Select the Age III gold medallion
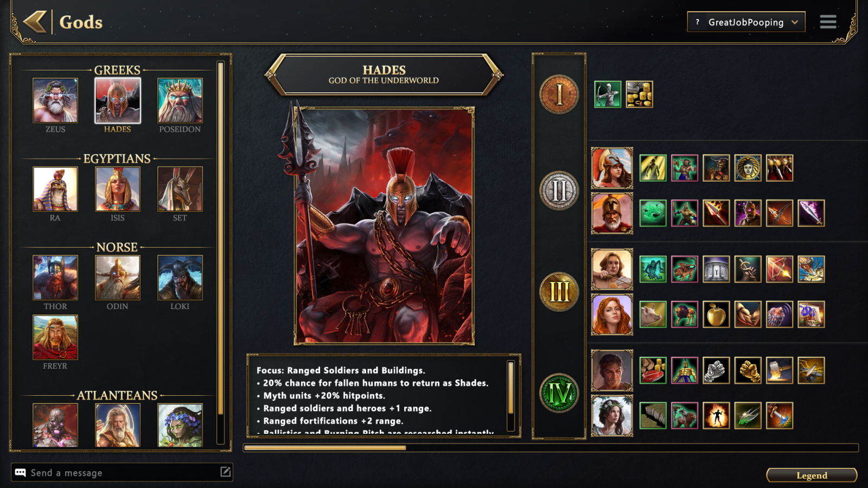 559,292
